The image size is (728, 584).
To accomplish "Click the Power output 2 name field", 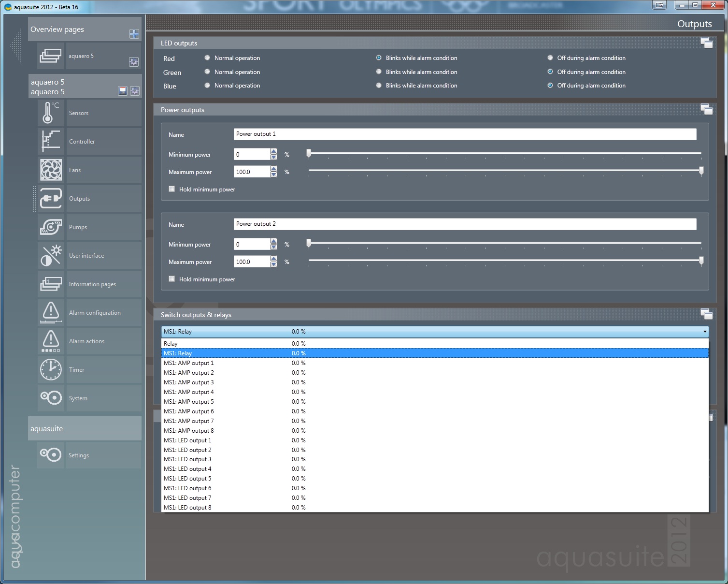I will [465, 224].
